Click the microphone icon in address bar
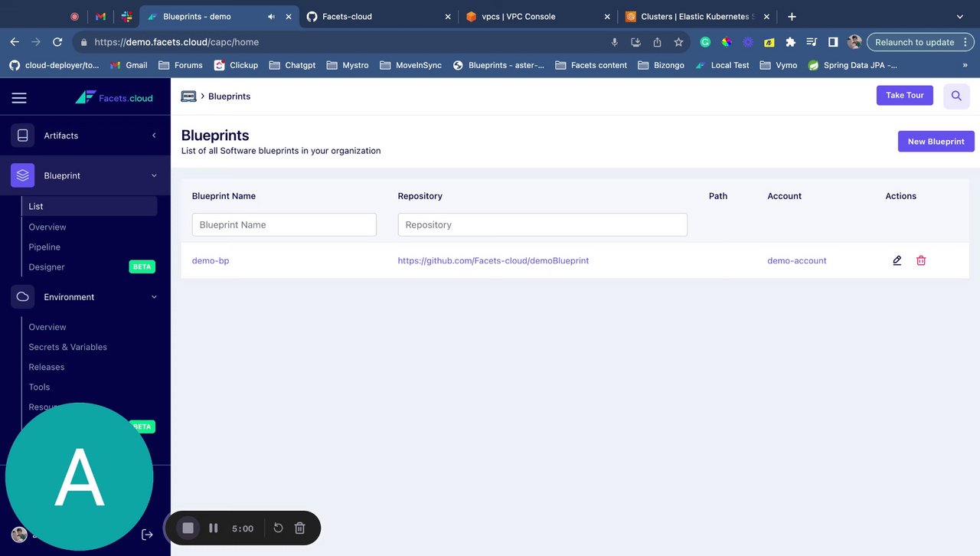The image size is (980, 556). [614, 42]
